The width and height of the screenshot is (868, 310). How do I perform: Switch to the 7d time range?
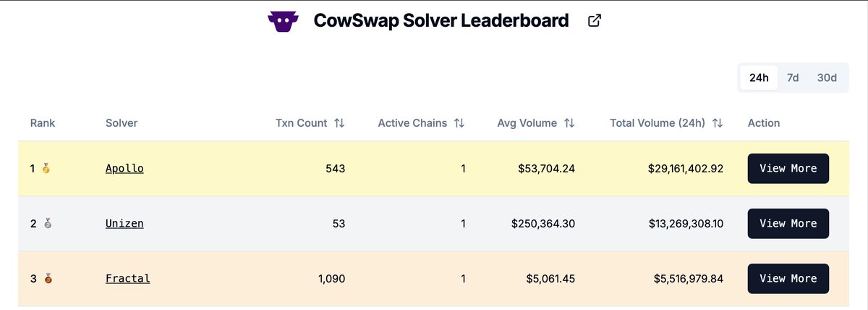(x=793, y=77)
